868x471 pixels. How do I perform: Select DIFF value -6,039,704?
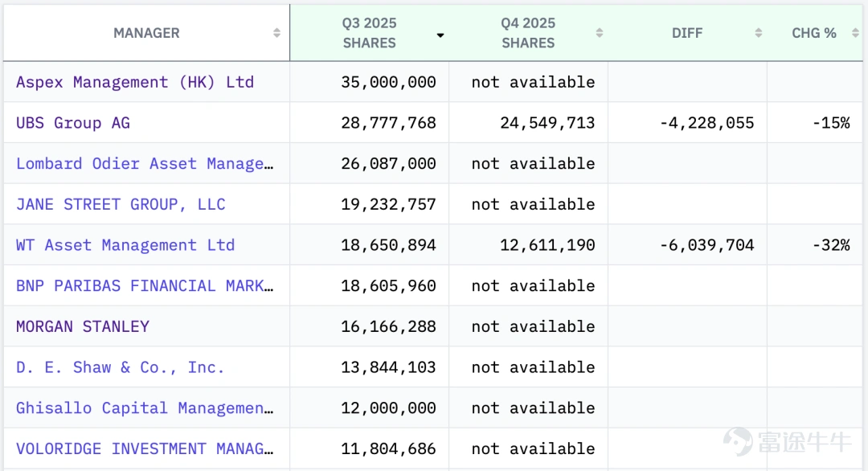(x=707, y=245)
